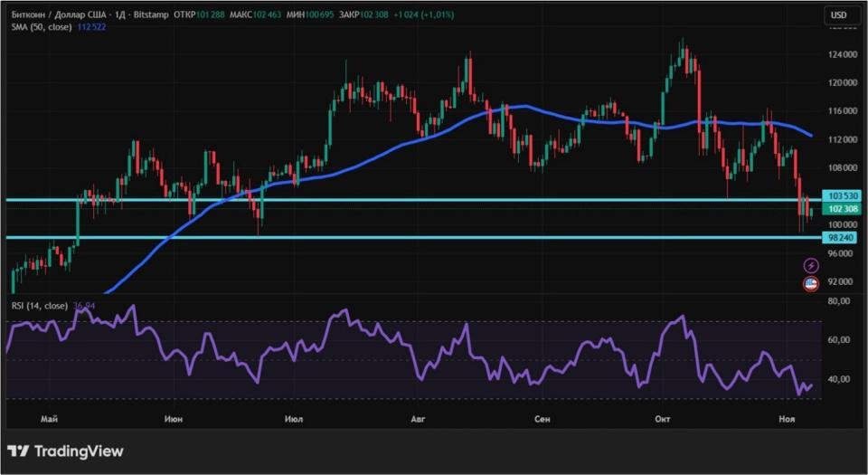Image resolution: width=868 pixels, height=475 pixels.
Task: Click the green 102 308 current price label
Action: 841,209
